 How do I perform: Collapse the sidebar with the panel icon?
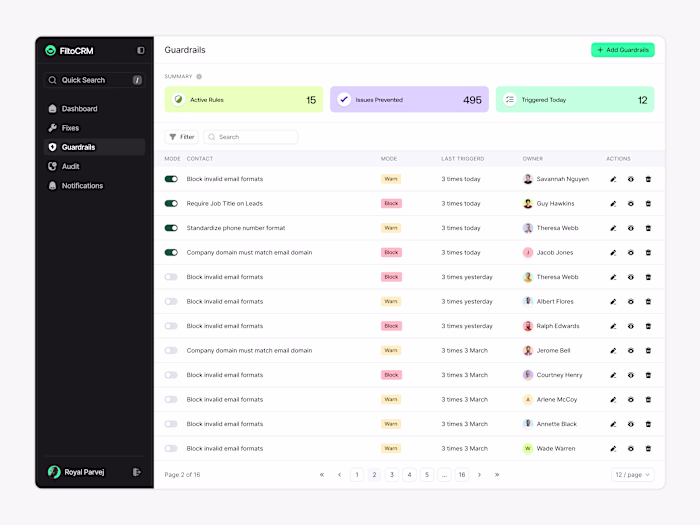coord(141,50)
